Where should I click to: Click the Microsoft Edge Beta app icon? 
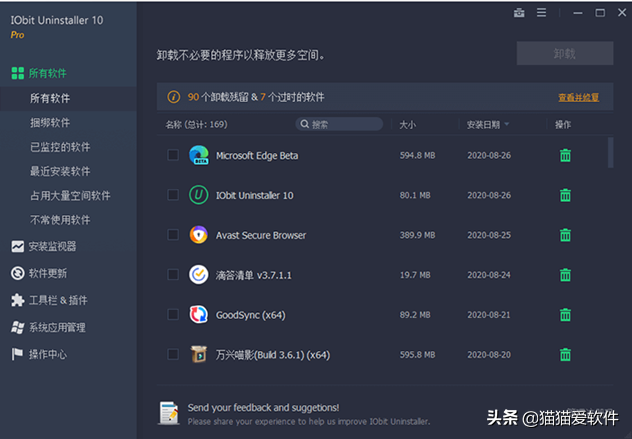[199, 155]
